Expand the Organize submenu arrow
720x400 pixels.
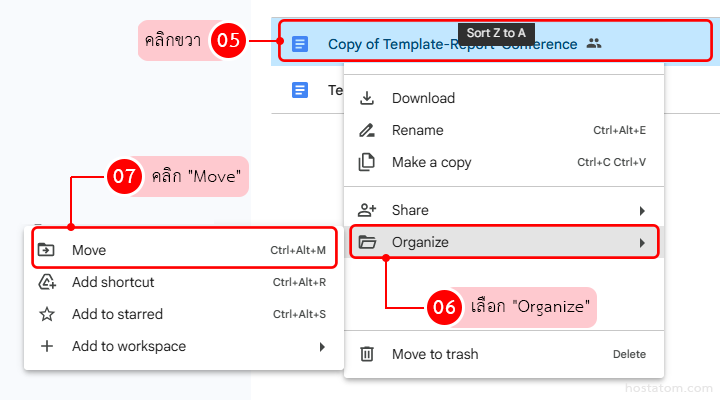tap(642, 242)
